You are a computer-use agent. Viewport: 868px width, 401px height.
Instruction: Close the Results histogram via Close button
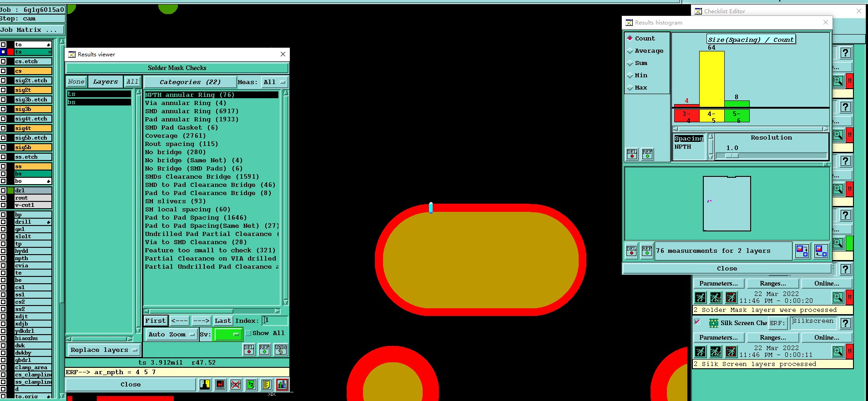pyautogui.click(x=727, y=269)
